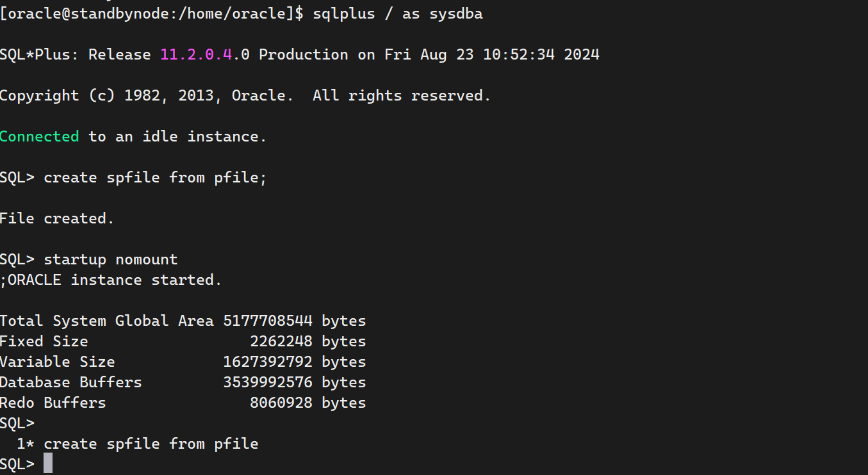Click the Copyright line's "All rights reserved." text
This screenshot has height=475, width=868.
402,95
